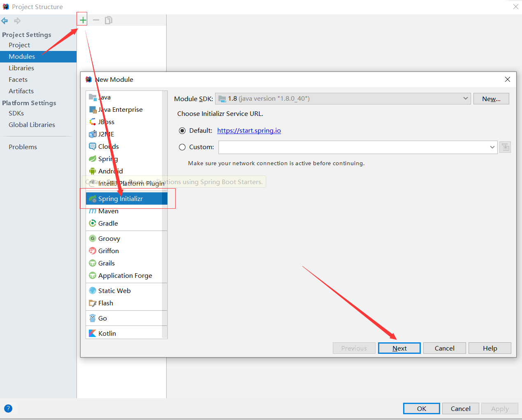Screen dimensions: 522x420
Task: Click the Android robot icon
Action: (x=93, y=171)
